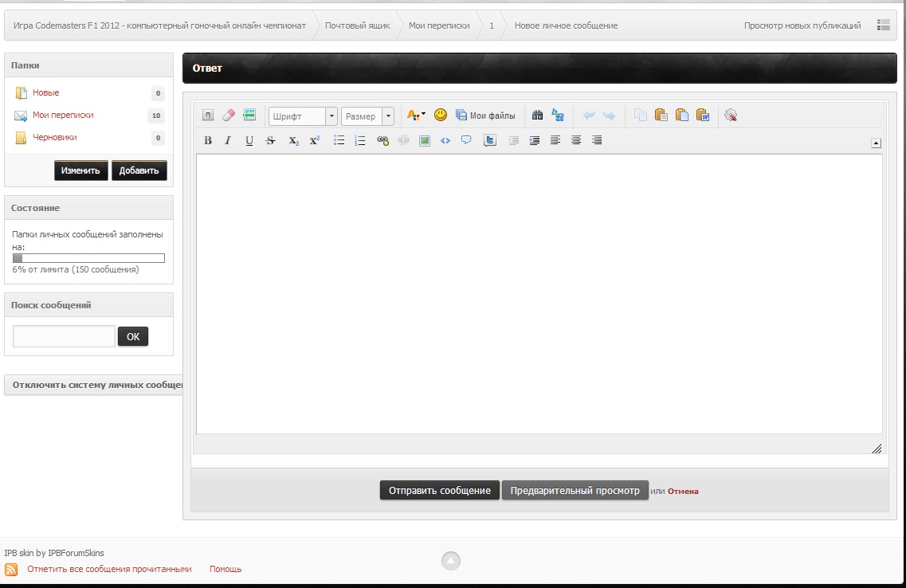The height and width of the screenshot is (588, 906).
Task: Collapse the editor toolbar arrow
Action: tap(876, 143)
